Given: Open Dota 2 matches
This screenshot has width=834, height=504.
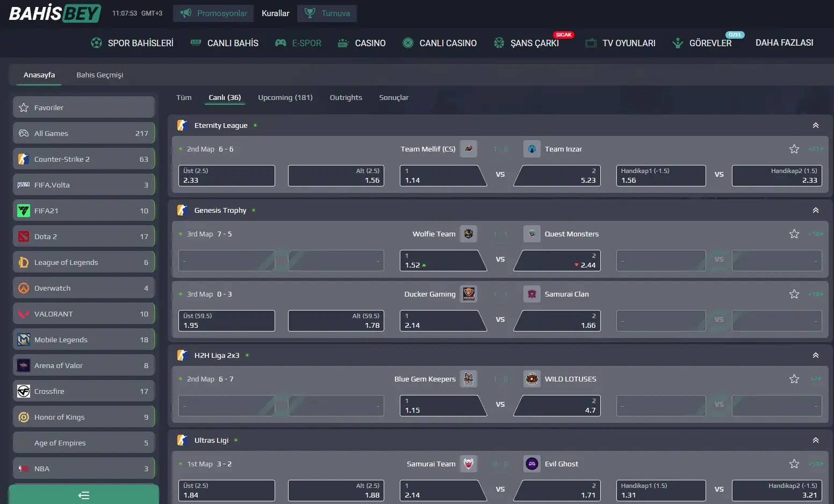Looking at the screenshot, I should pos(84,236).
